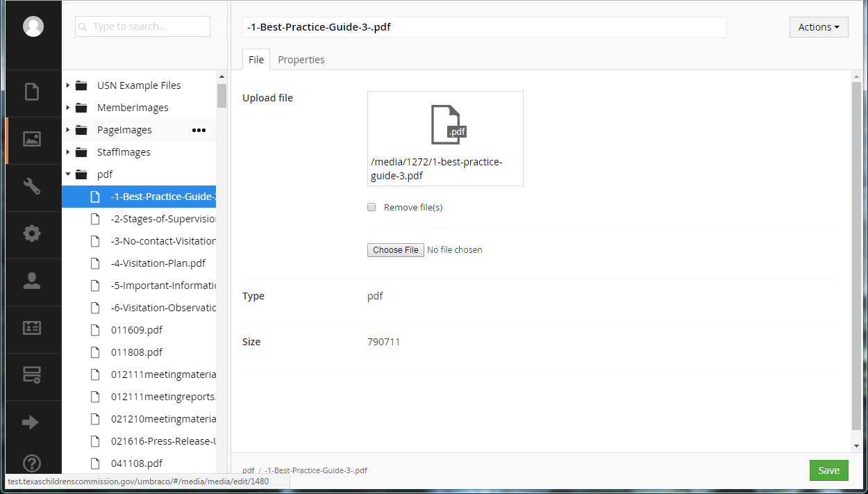868x494 pixels.
Task: Click the pdf folder icon
Action: tap(81, 174)
